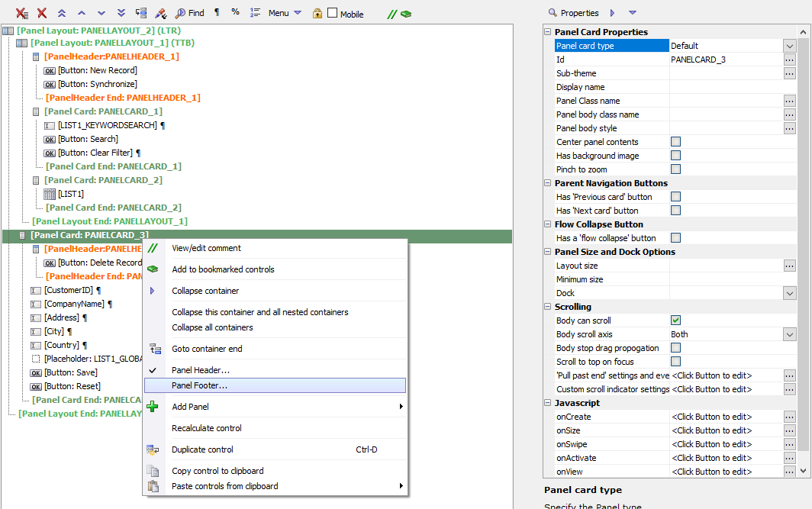Click the ellipsis button for onCreate
This screenshot has height=509, width=812.
pyautogui.click(x=789, y=417)
